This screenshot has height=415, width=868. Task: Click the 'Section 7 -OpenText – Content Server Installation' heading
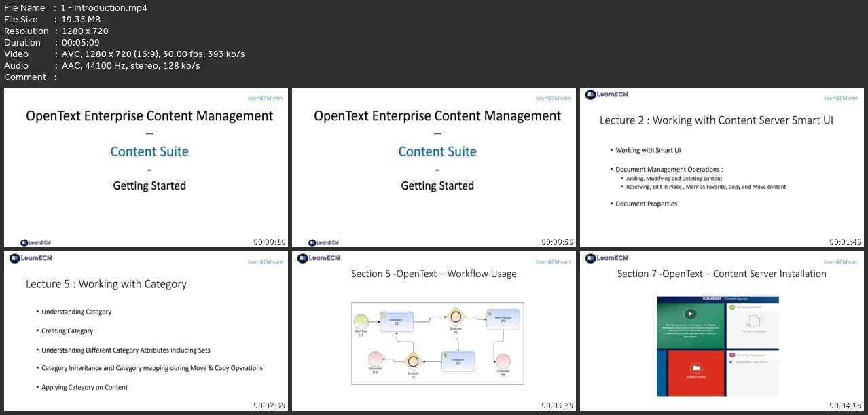[x=722, y=274]
